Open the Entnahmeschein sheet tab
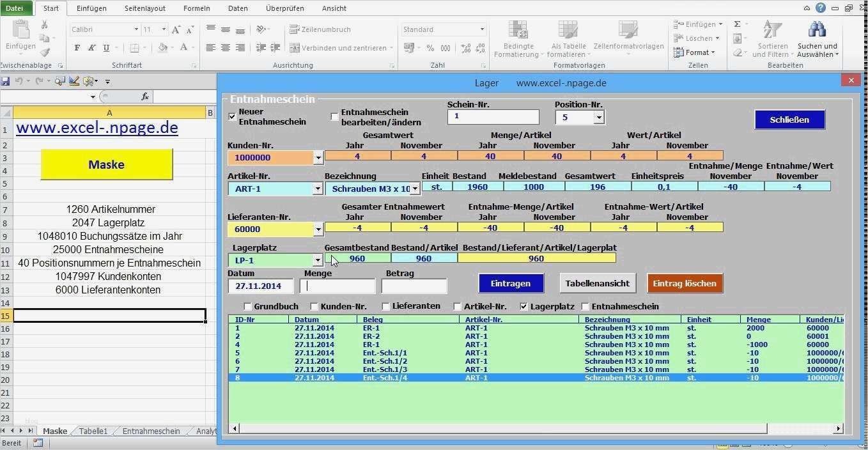Screen dimensions: 868x450 [x=151, y=431]
